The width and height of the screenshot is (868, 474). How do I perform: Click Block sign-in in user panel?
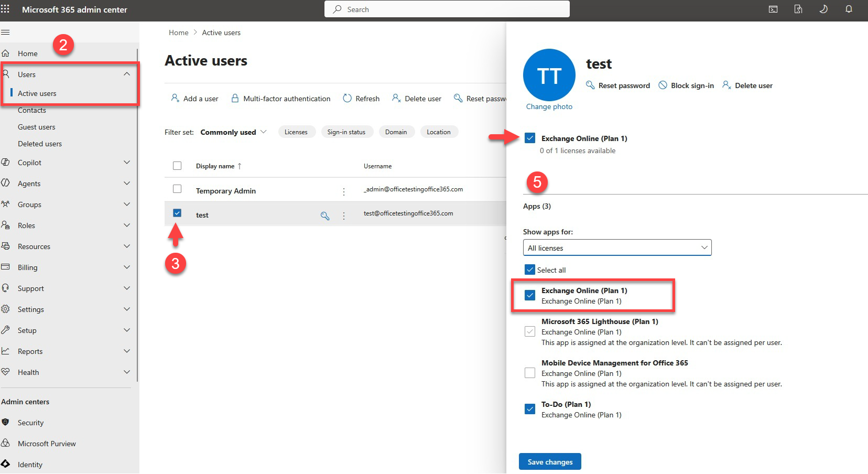coord(686,85)
